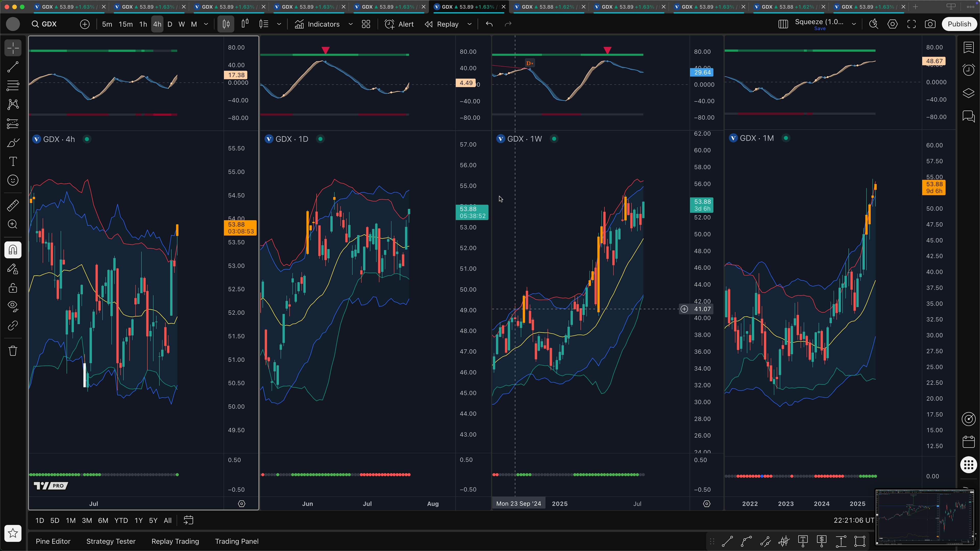This screenshot has height=551, width=980.
Task: Open the Indicators dialog
Action: coord(317,24)
